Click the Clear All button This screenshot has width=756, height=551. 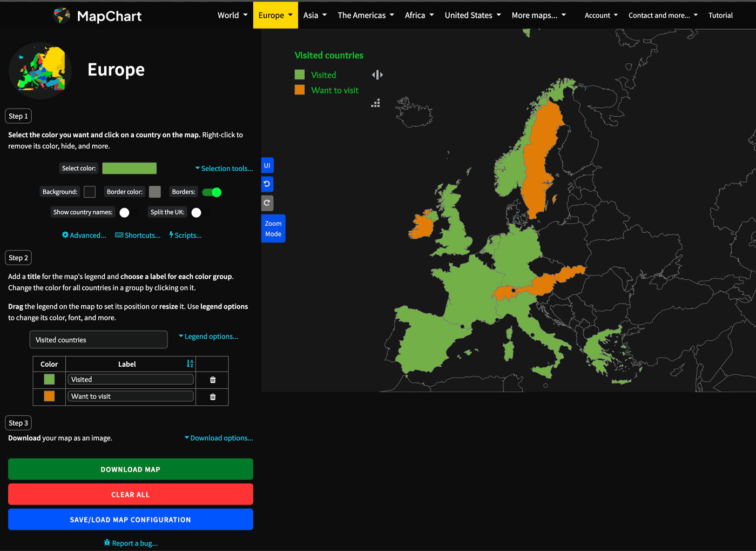tap(131, 494)
